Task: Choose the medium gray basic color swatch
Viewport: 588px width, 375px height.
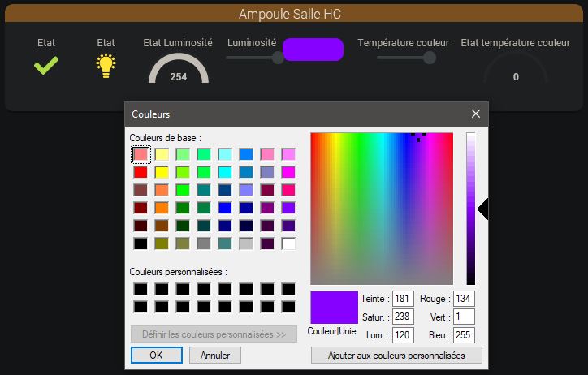Action: point(204,244)
